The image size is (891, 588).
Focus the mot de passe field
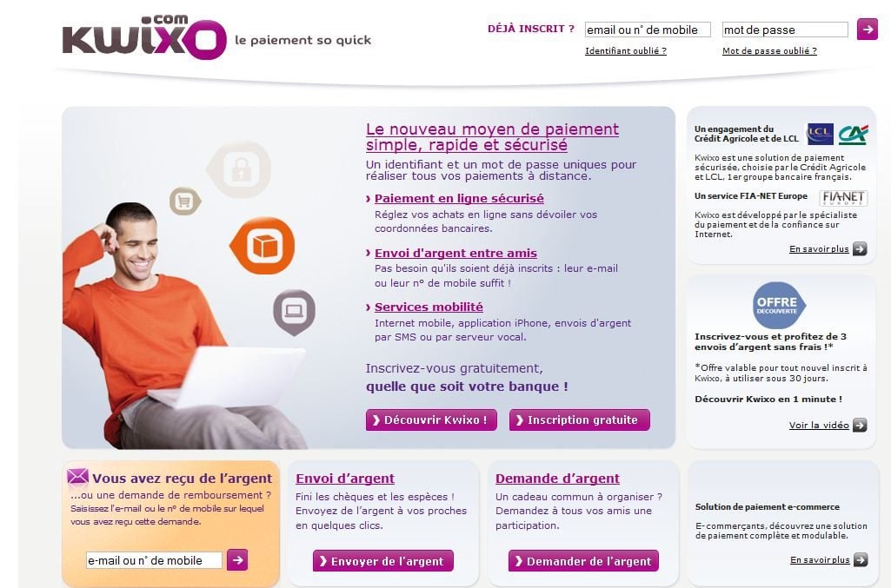tap(785, 30)
